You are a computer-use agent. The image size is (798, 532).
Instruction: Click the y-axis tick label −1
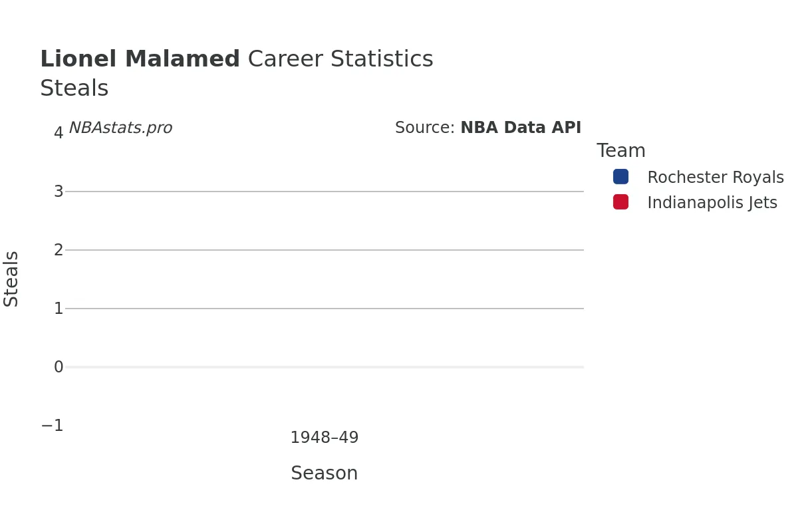(x=53, y=426)
